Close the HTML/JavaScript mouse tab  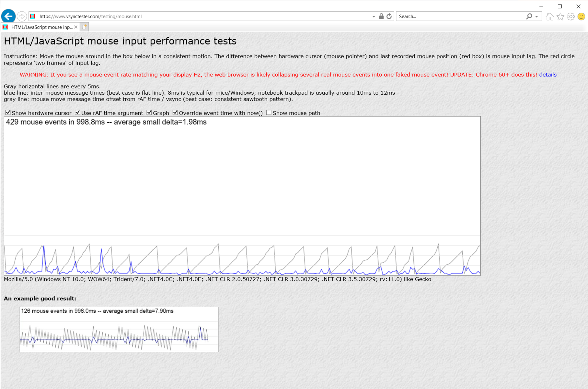point(76,27)
